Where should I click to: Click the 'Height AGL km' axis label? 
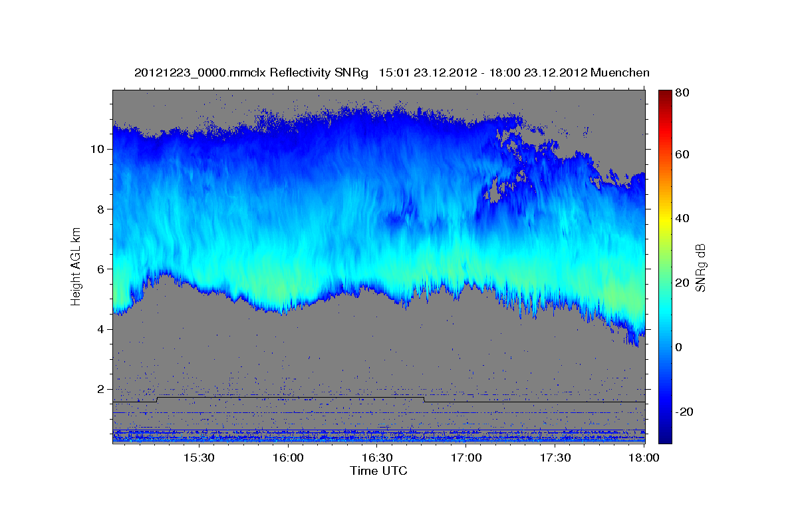76,265
